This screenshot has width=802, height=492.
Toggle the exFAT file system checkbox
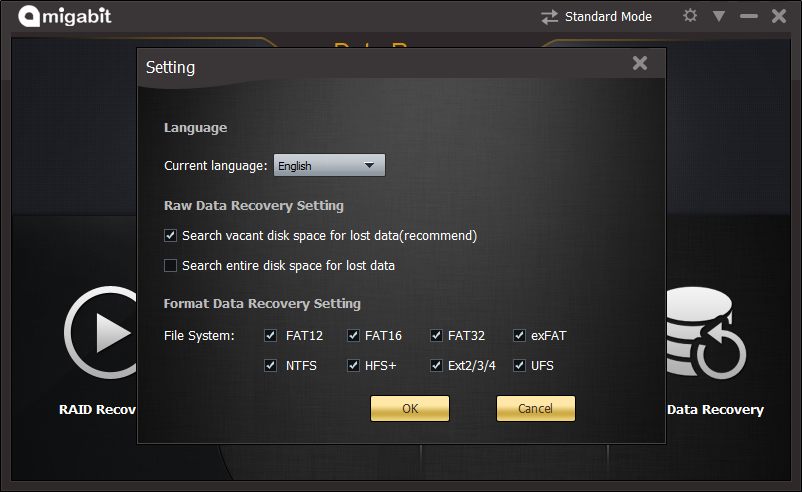coord(519,336)
